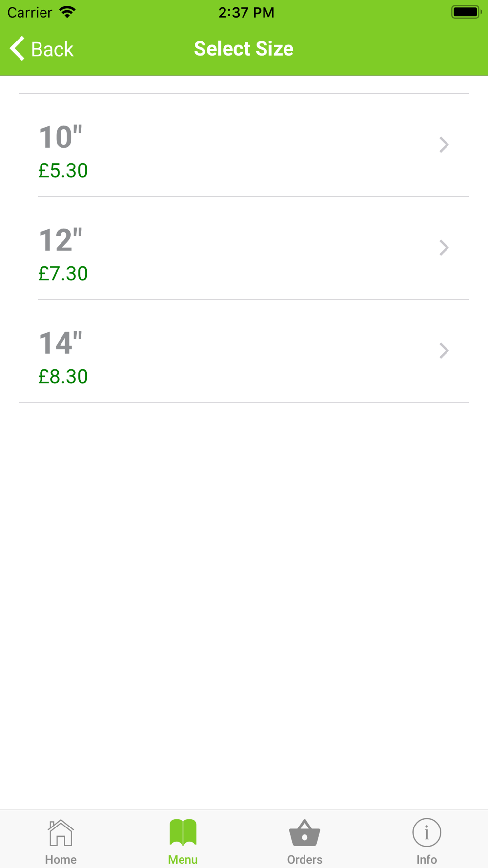Tap the Select Size title
The image size is (488, 868).
[244, 49]
